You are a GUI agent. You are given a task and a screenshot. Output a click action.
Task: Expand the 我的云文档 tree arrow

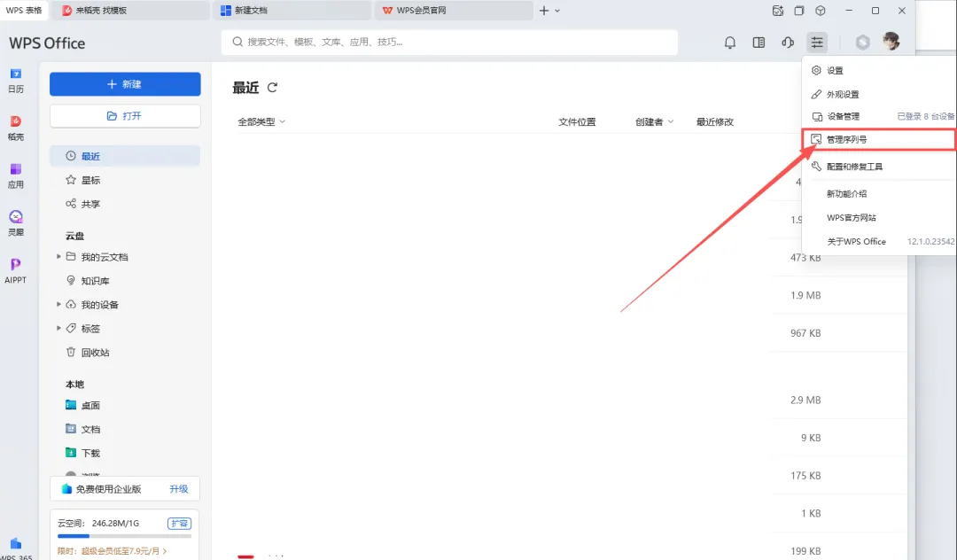click(x=58, y=256)
